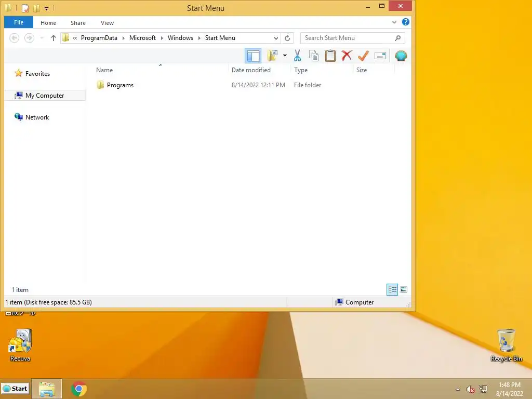532x399 pixels.
Task: Customize Quick Access Toolbar dropdown
Action: point(46,8)
